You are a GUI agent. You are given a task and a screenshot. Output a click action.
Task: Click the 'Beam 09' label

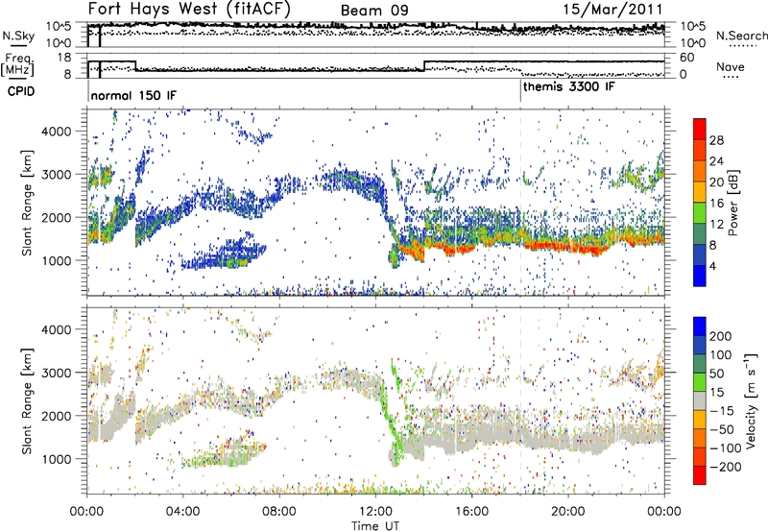[374, 11]
